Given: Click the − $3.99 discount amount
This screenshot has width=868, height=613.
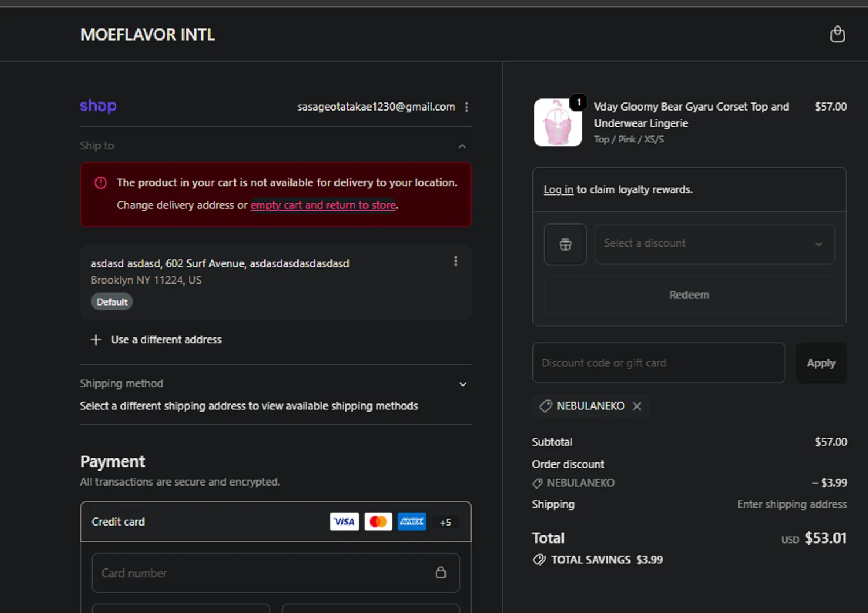Looking at the screenshot, I should point(829,483).
